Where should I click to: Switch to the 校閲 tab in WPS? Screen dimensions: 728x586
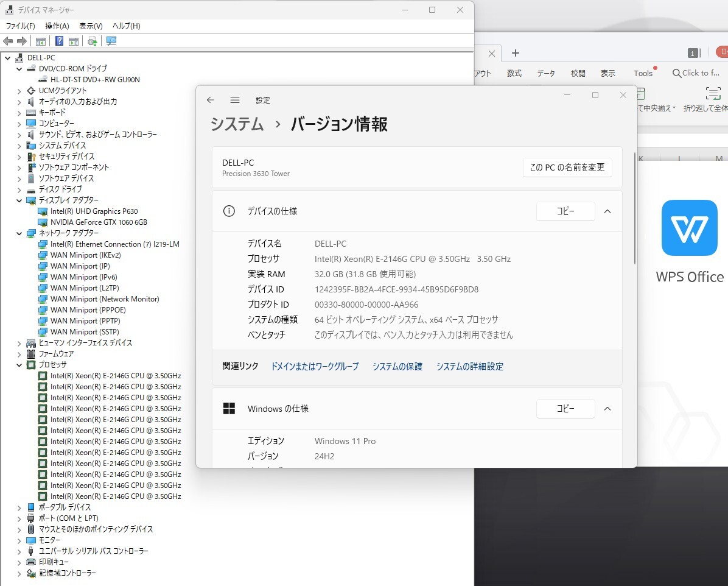click(x=578, y=73)
